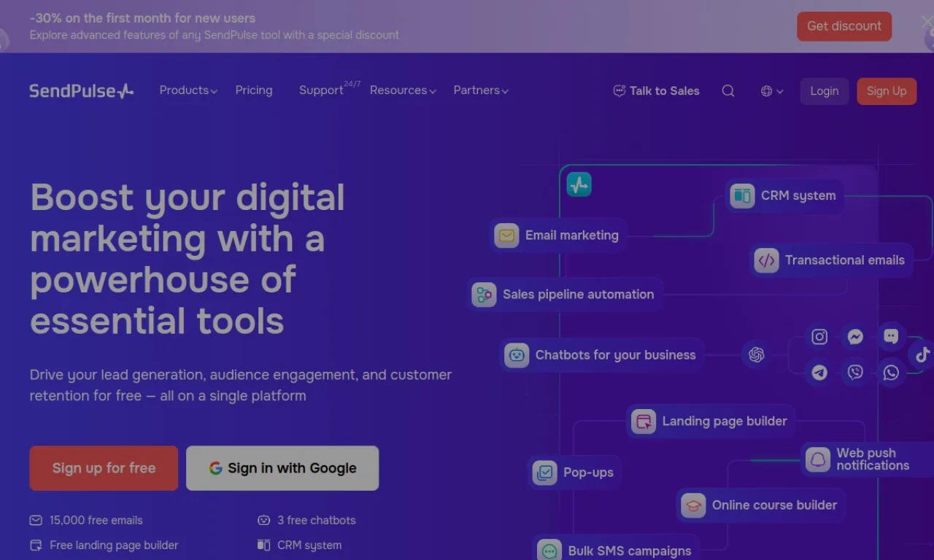Click the OpenAI logo icon

point(757,355)
